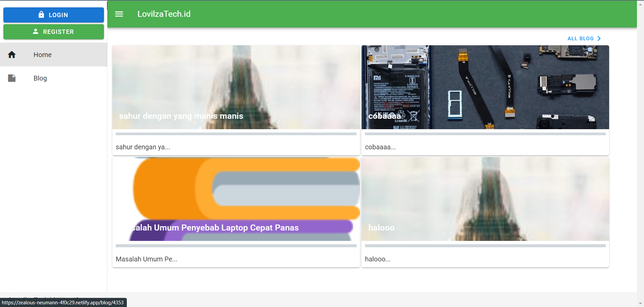The image size is (644, 307).
Task: Open the 'cobaaaa' phone parts image
Action: 485,87
